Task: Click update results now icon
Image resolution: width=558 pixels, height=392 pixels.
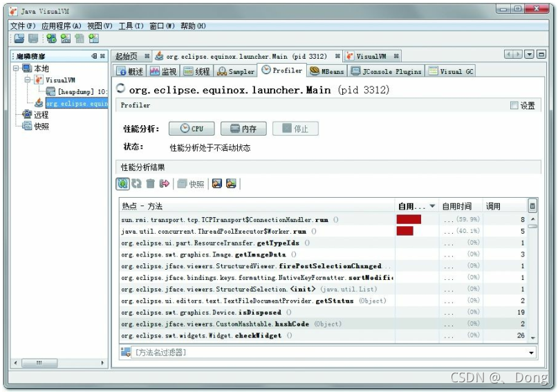Action: pos(136,183)
